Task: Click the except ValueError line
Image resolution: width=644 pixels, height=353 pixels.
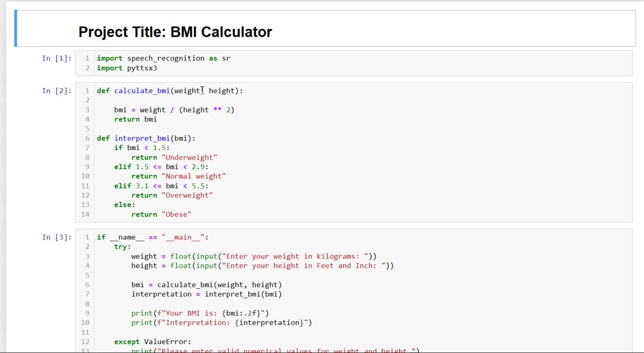Action: (x=153, y=342)
